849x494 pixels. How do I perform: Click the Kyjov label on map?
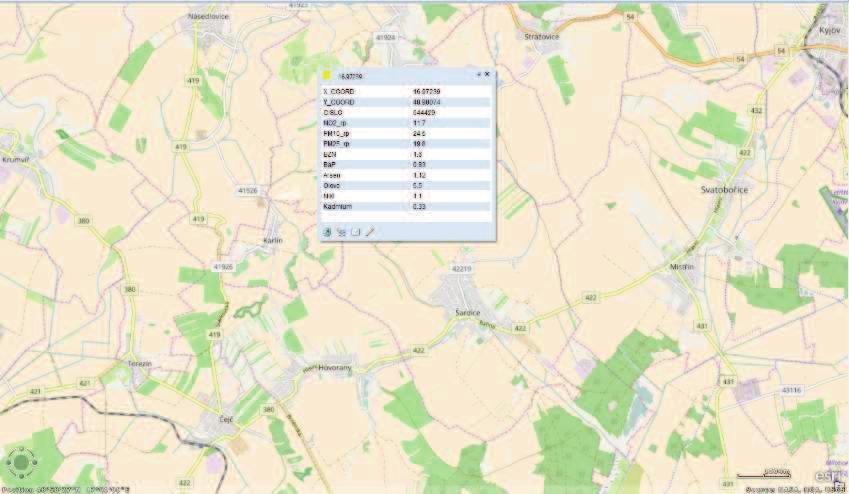[x=830, y=30]
